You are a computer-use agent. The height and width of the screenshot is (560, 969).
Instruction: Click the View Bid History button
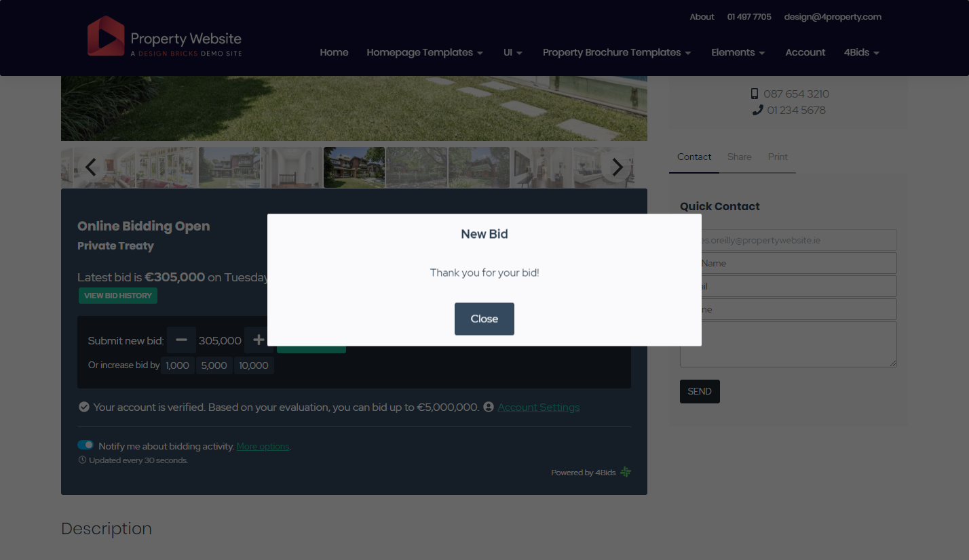tap(118, 296)
